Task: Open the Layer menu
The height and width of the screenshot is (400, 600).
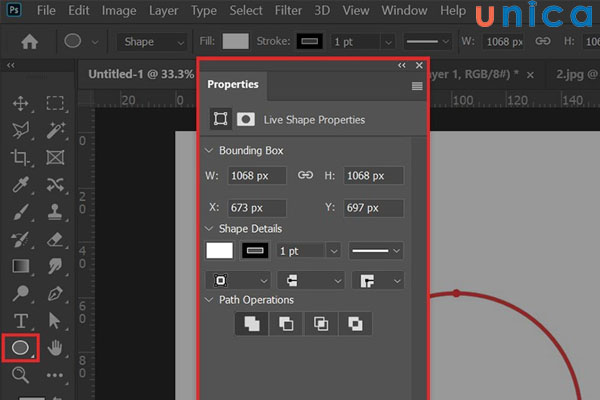Action: tap(163, 11)
